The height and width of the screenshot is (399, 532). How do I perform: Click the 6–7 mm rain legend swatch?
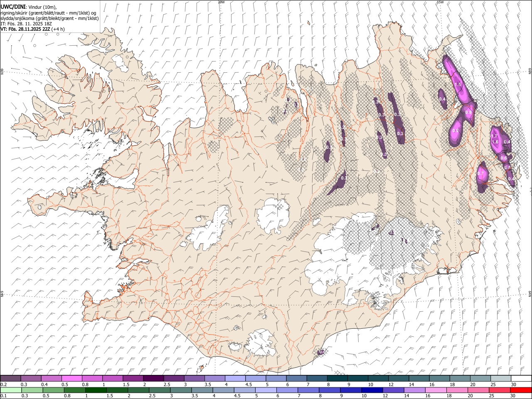(x=287, y=390)
